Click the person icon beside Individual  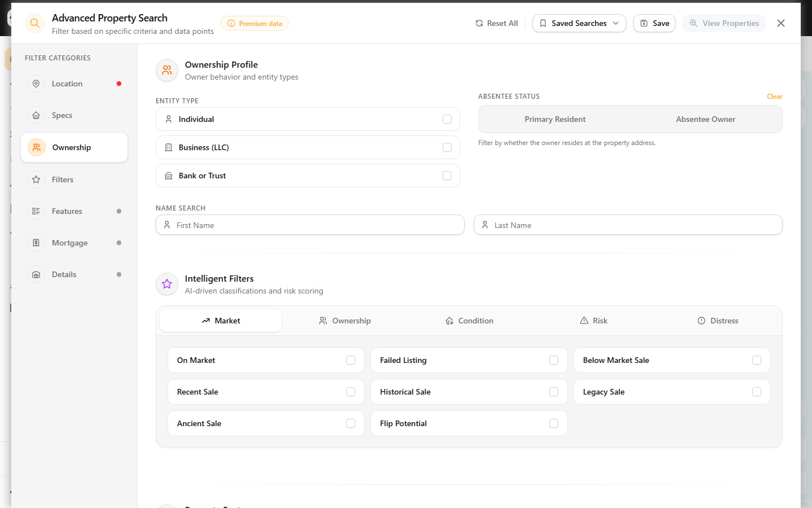[169, 119]
